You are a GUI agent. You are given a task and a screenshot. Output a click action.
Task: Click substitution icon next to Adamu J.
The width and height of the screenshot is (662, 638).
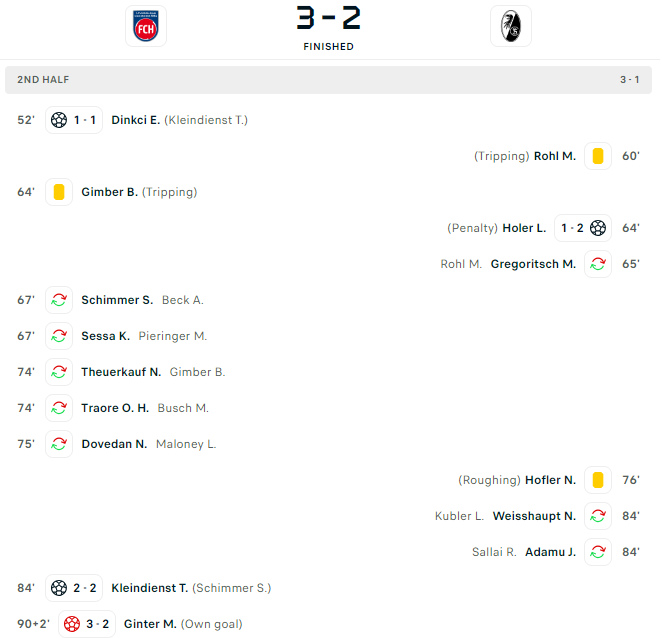click(x=598, y=551)
